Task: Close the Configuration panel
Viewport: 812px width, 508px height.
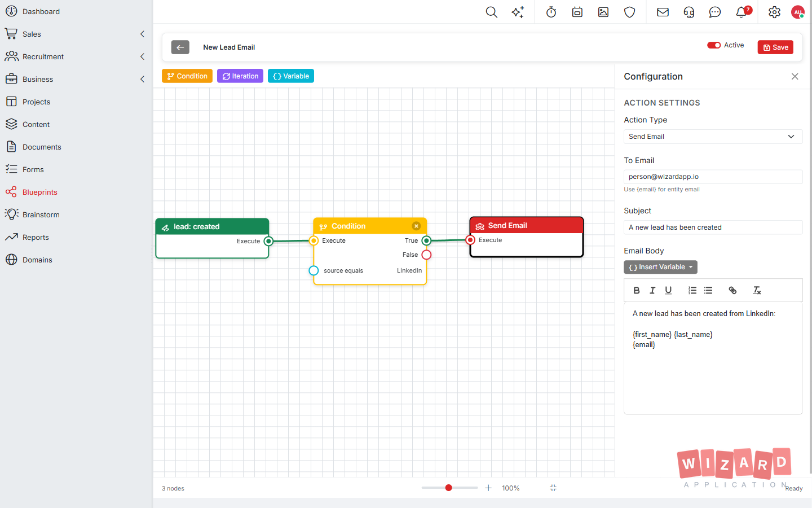Action: [795, 76]
